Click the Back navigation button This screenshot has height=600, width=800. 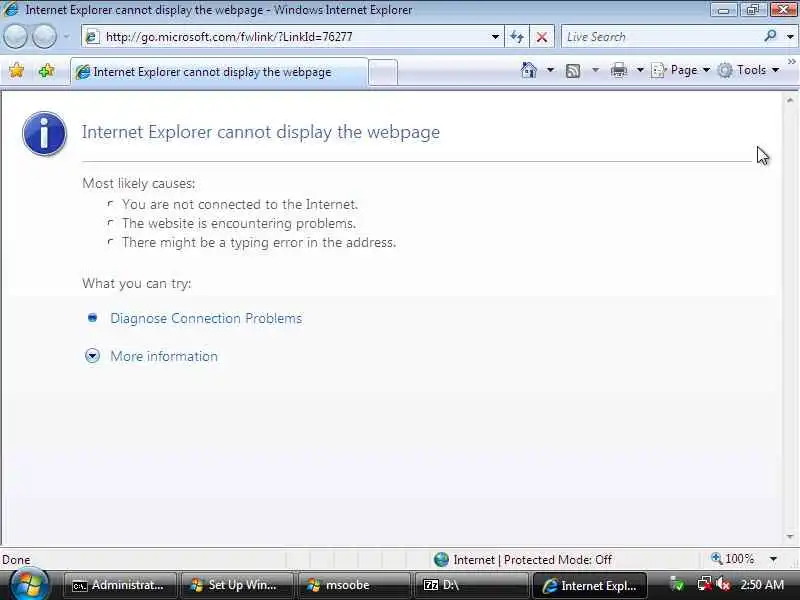click(16, 37)
